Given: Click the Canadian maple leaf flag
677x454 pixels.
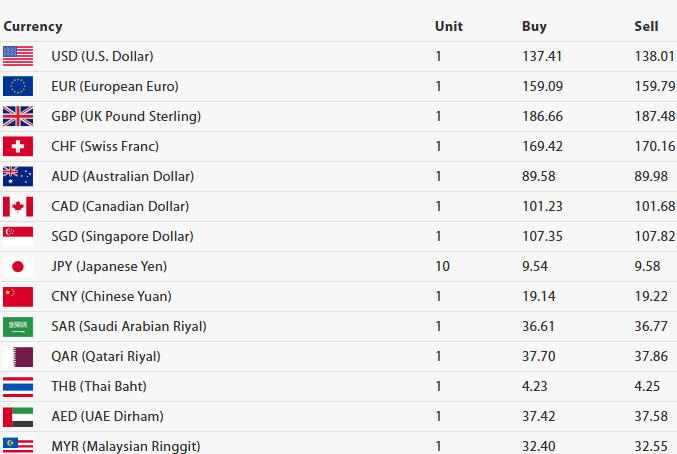Looking at the screenshot, I should (x=18, y=206).
